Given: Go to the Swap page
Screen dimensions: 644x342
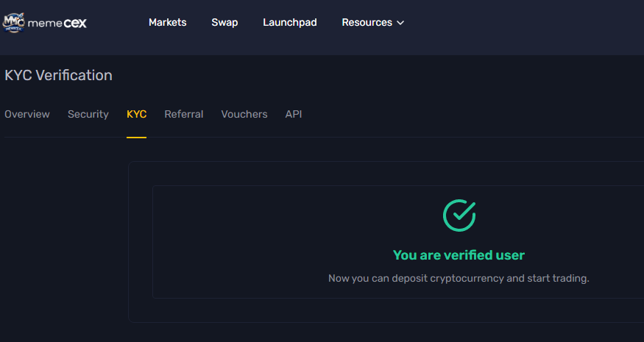Looking at the screenshot, I should click(224, 23).
